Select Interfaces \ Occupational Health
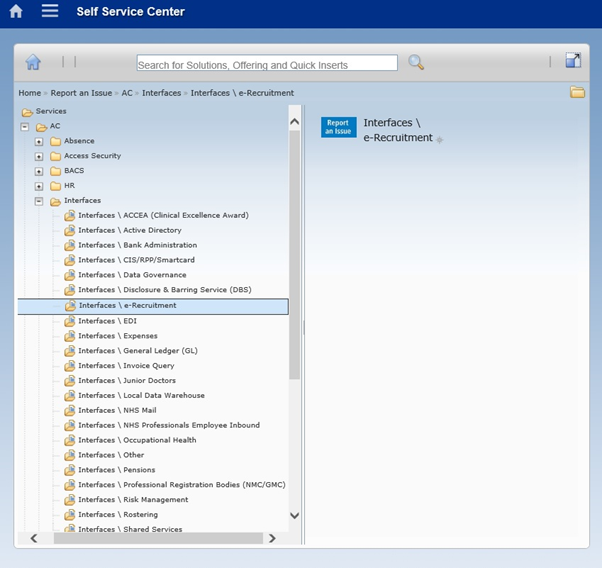 pos(137,440)
